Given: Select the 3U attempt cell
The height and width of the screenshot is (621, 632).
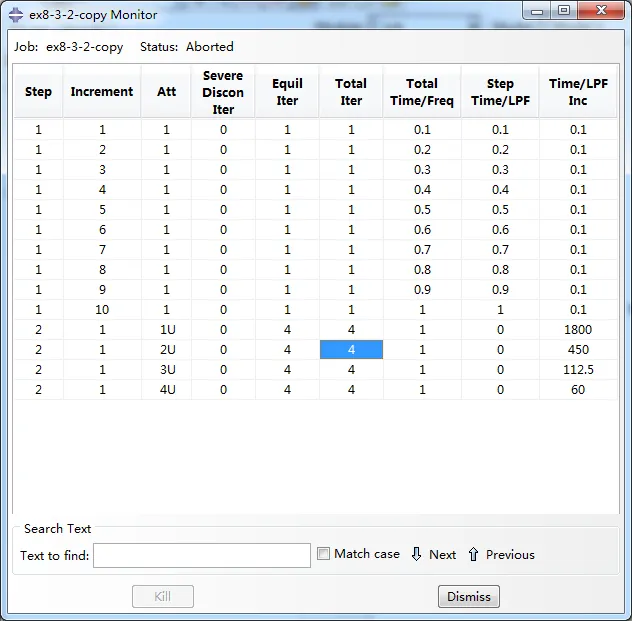Looking at the screenshot, I should (x=167, y=370).
